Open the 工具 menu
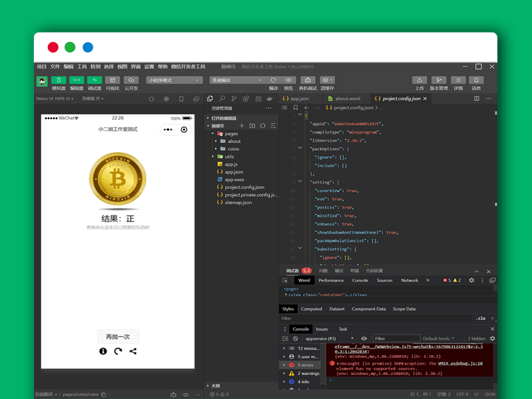Viewport: 532px width, 399px height. pos(82,66)
